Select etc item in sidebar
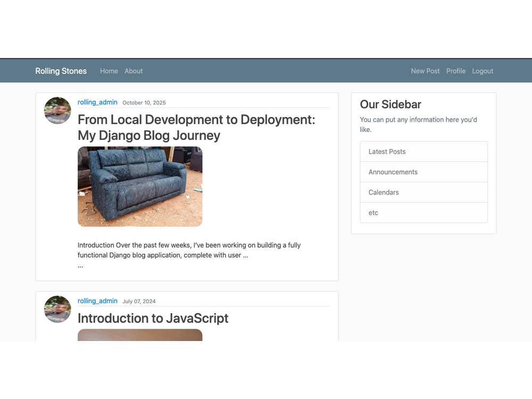Viewport: 532px width, 399px height. [424, 213]
